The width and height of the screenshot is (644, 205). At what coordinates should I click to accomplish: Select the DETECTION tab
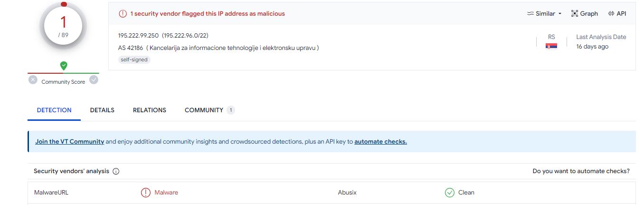pyautogui.click(x=54, y=110)
